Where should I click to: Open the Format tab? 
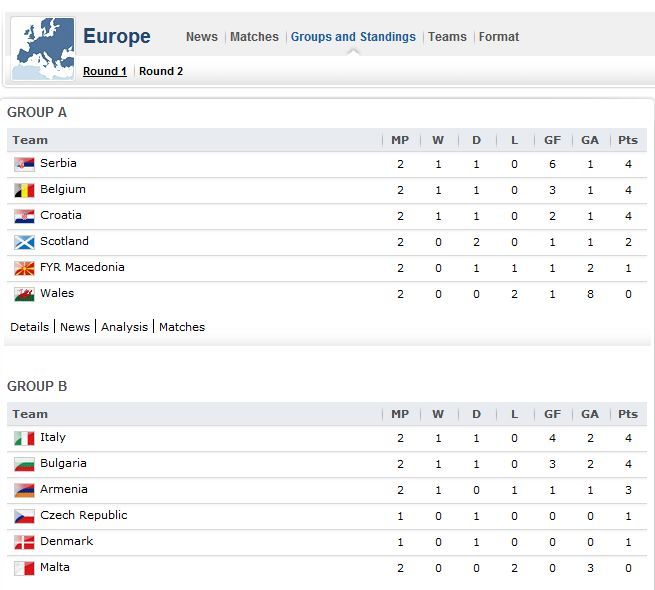499,37
